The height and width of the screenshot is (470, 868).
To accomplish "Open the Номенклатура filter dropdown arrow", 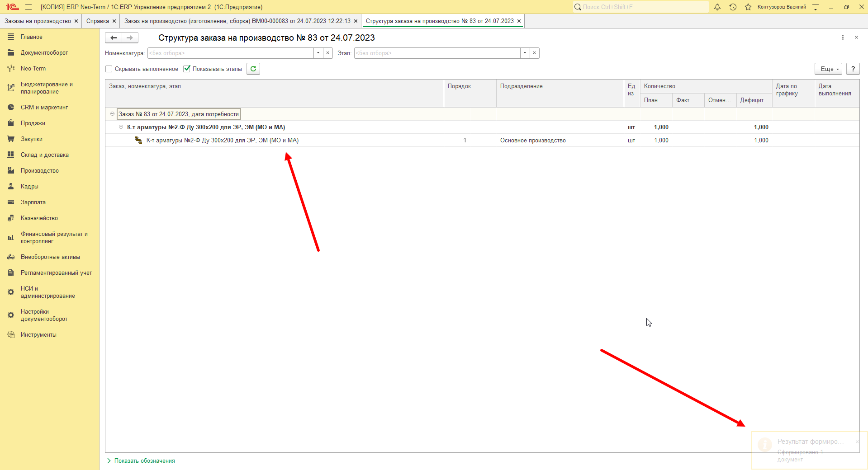I will 318,53.
